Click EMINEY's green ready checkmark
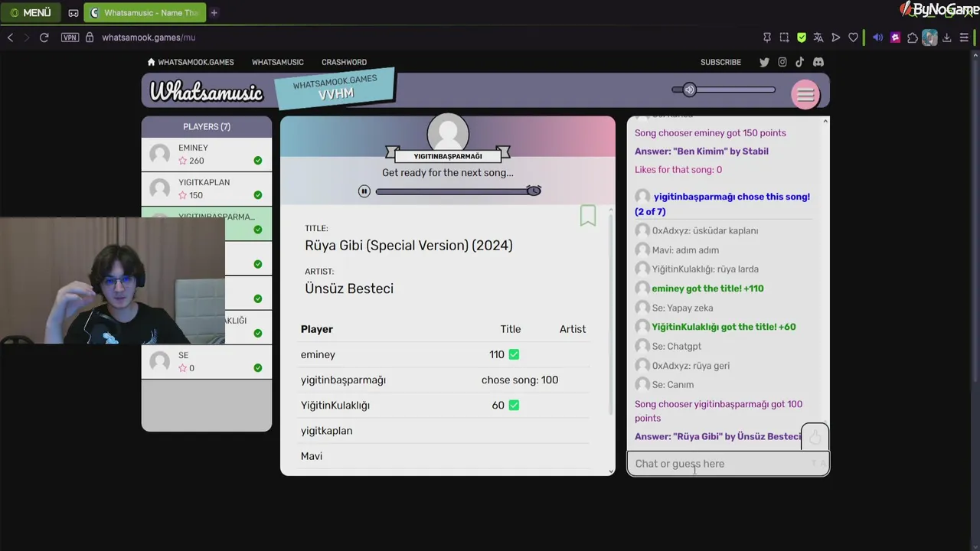980x551 pixels. tap(258, 161)
